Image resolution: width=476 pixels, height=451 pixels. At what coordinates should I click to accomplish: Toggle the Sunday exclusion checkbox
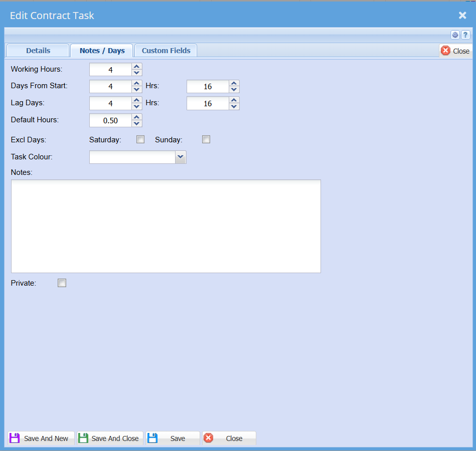pos(206,139)
